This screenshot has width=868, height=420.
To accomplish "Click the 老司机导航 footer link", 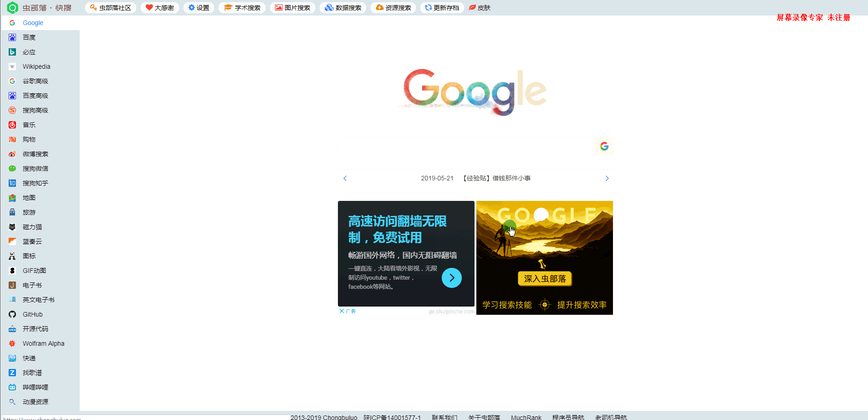I will 611,417.
